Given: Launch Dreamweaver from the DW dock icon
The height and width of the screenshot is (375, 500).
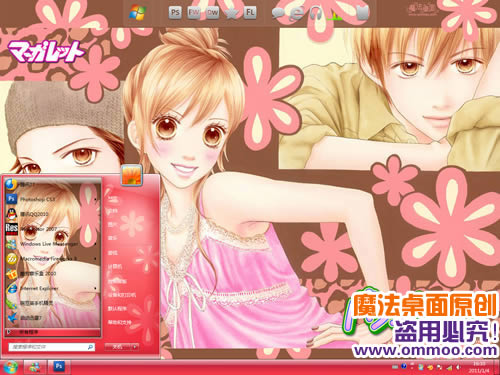Looking at the screenshot, I should pyautogui.click(x=212, y=13).
